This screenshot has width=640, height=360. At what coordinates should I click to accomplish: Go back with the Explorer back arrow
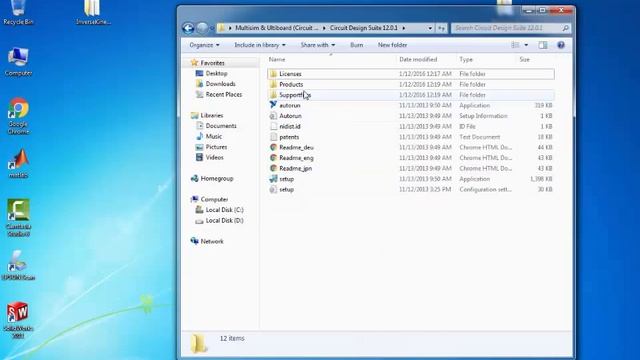(x=188, y=28)
